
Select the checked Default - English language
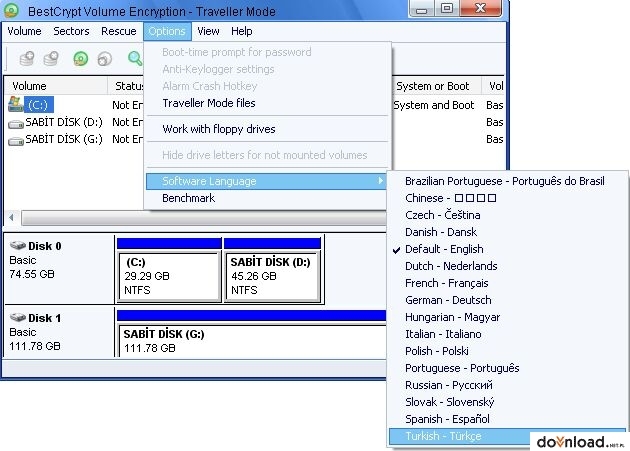click(x=507, y=249)
